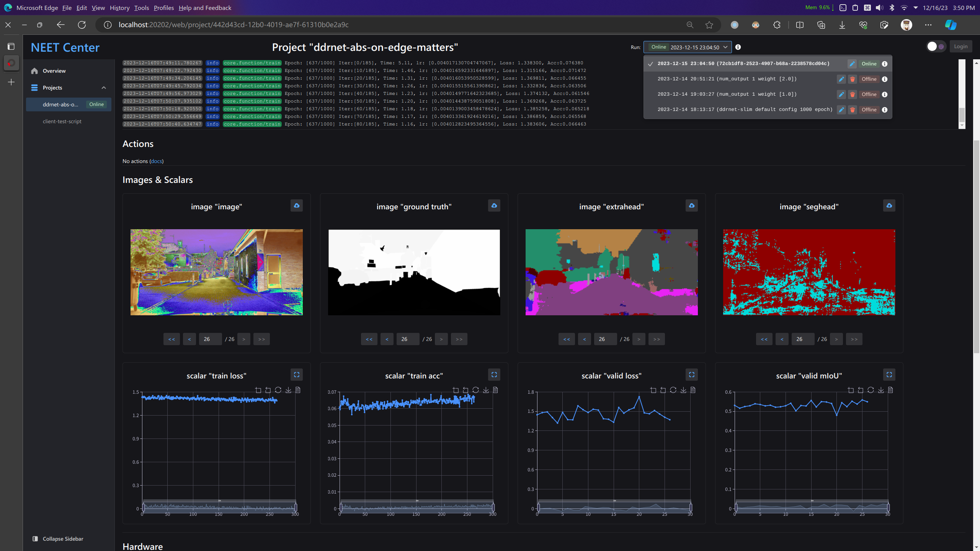Open data view for train loss chart
Screen dimensions: 980x551
click(298, 390)
